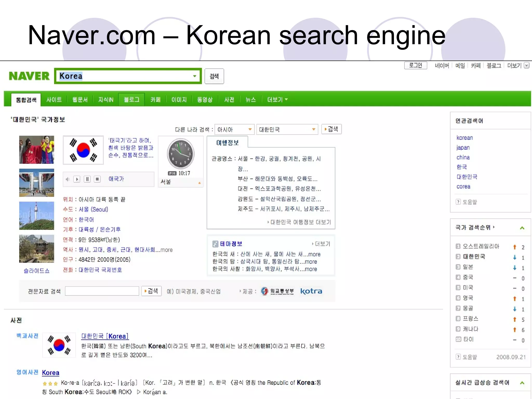The width and height of the screenshot is (532, 399).
Task: Mute the anthem player speaker icon
Action: coord(68,179)
